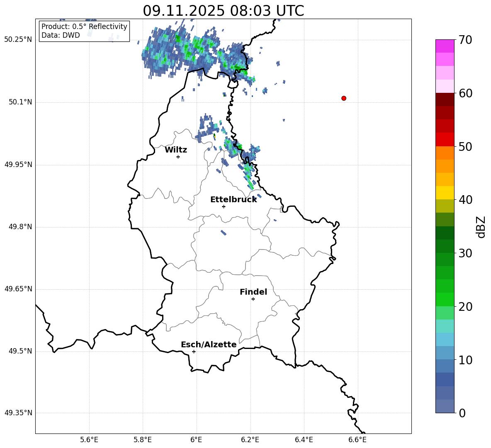The width and height of the screenshot is (491, 448).
Task: Click the longitude label 6.2°E
Action: [250, 440]
